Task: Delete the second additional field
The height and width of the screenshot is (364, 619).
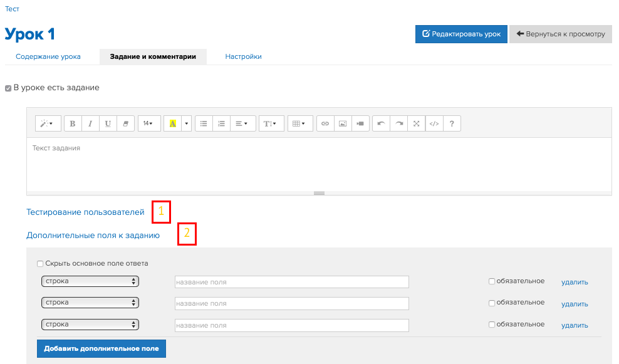Action: click(x=575, y=304)
